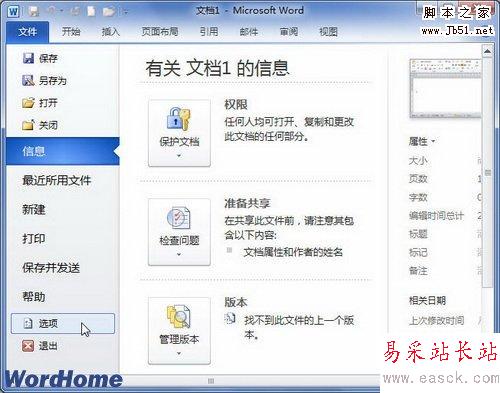This screenshot has height=393, width=500.
Task: Click the 字数 property label
Action: [x=418, y=197]
